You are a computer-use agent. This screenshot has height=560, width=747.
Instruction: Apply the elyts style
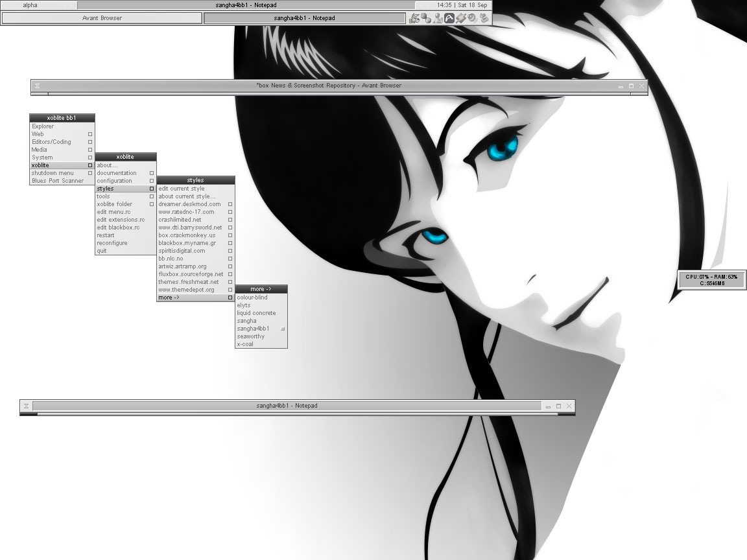point(261,305)
